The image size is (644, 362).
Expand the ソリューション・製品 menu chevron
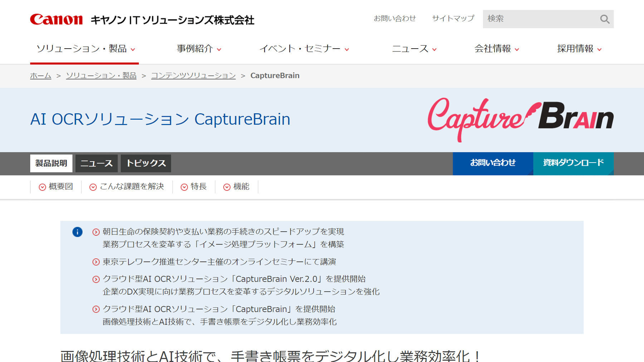click(x=133, y=50)
